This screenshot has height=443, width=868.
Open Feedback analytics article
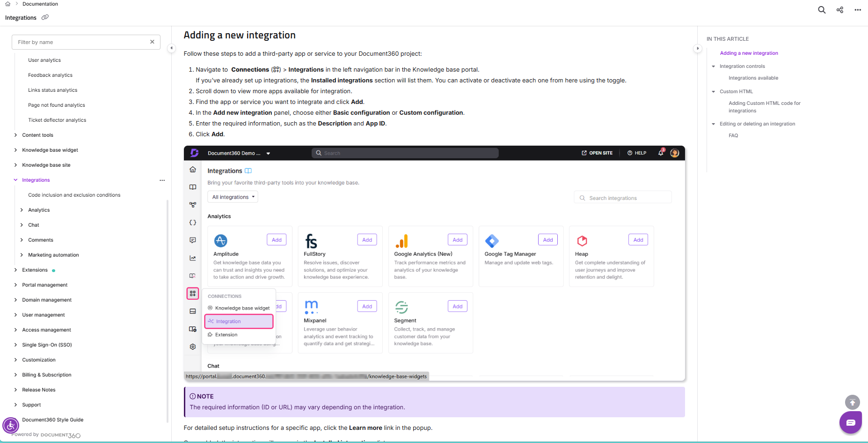pos(50,75)
